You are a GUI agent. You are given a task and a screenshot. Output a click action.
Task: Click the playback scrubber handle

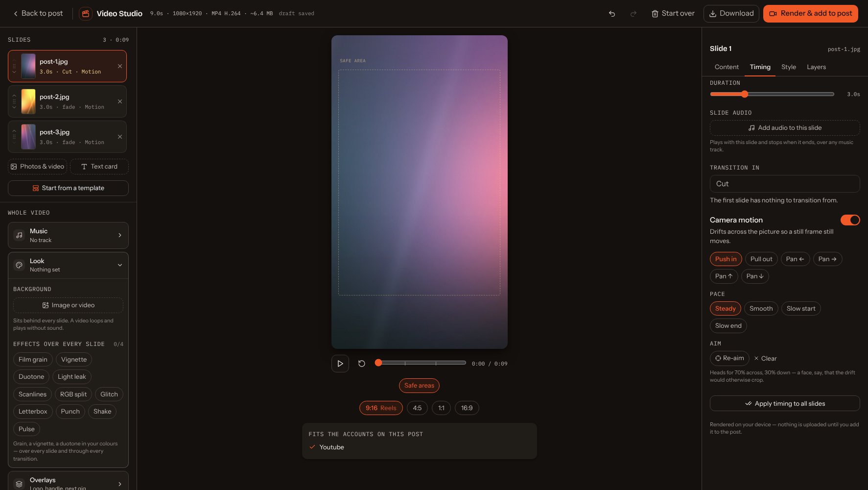[378, 363]
